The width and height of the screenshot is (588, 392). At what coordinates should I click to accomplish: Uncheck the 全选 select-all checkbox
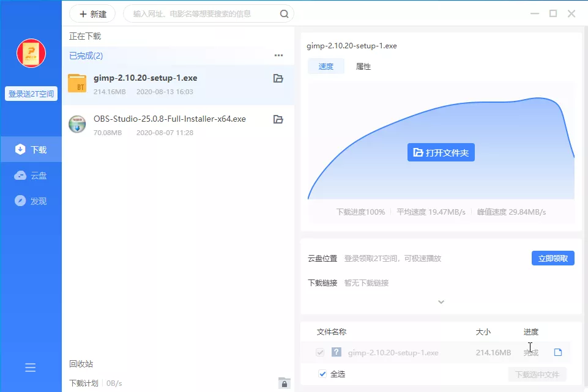click(322, 374)
